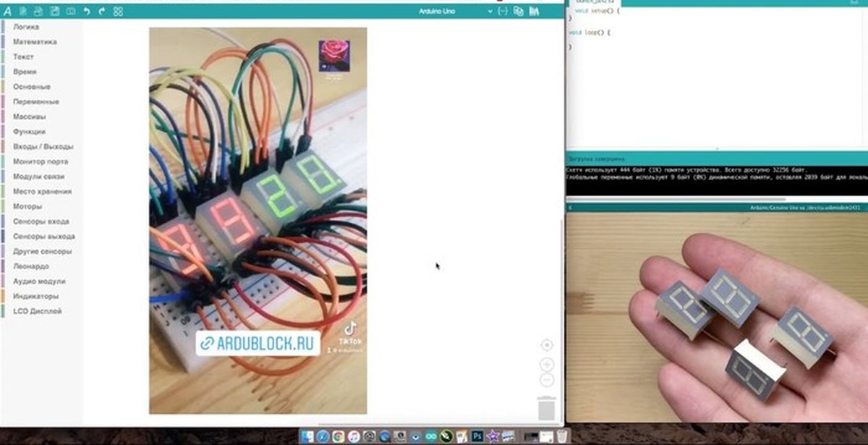The width and height of the screenshot is (868, 445).
Task: Click the copy sketch icon near toolbar right
Action: 519,12
